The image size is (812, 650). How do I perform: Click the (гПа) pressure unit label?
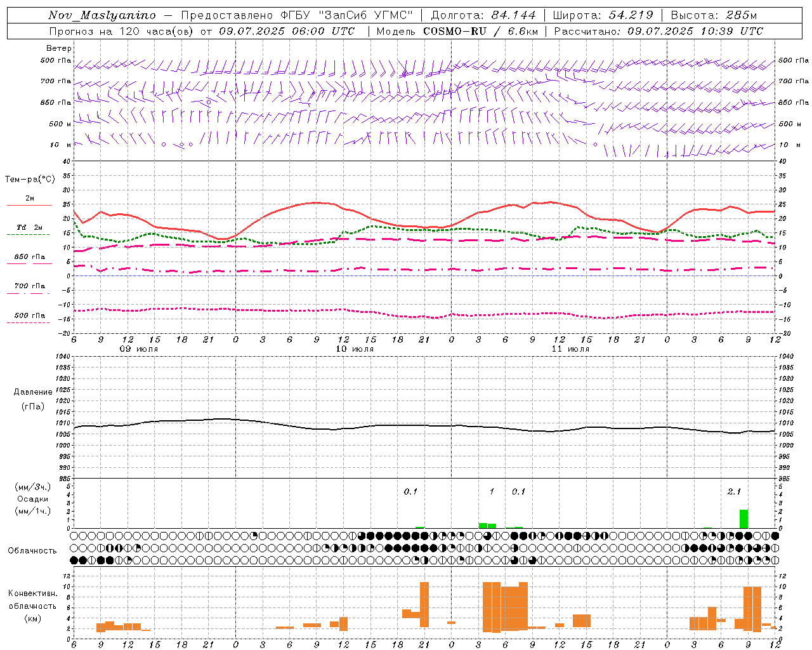[x=33, y=406]
